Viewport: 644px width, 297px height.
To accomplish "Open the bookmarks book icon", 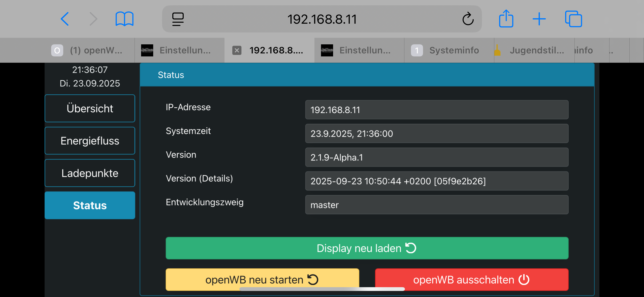I will (x=124, y=19).
